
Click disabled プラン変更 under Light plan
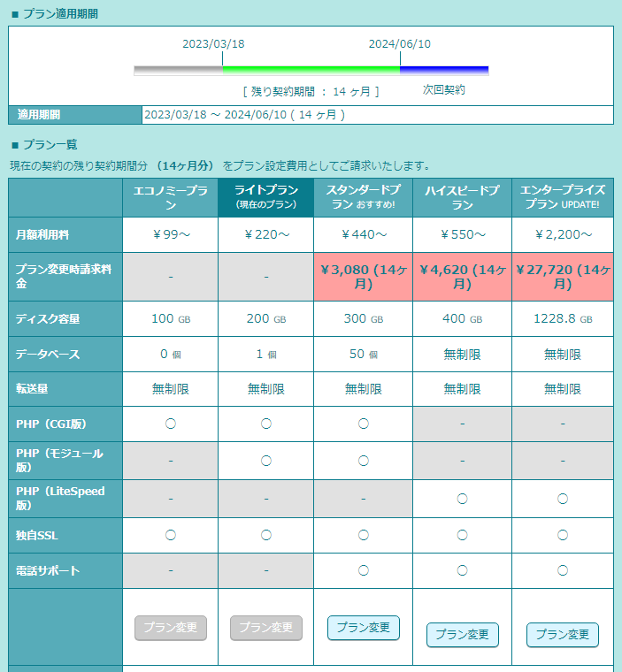(x=266, y=628)
